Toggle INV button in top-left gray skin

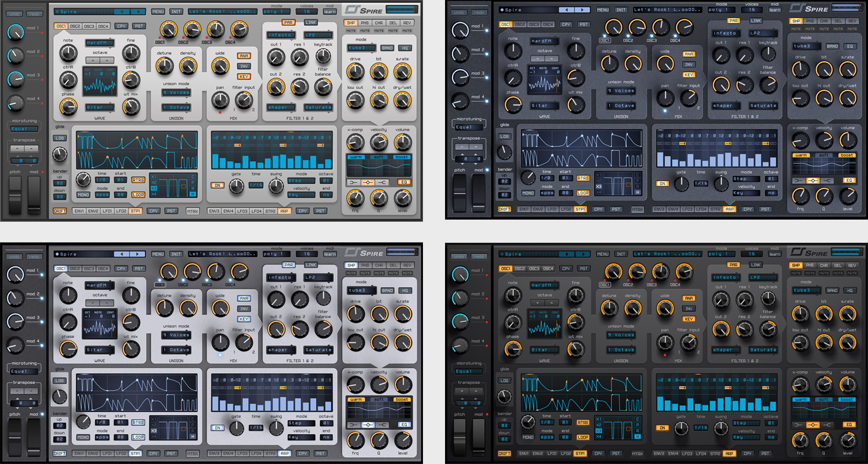(244, 66)
